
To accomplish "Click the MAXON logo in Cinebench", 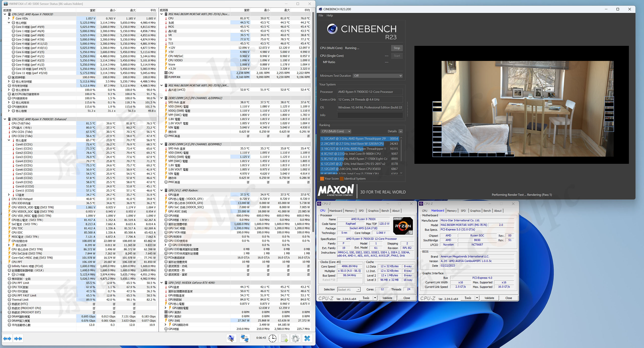I will point(336,190).
